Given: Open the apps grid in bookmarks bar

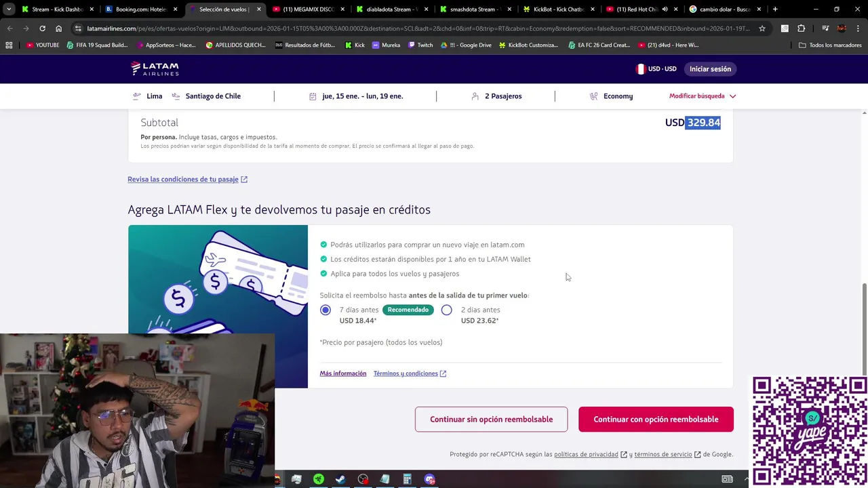Looking at the screenshot, I should (x=9, y=45).
